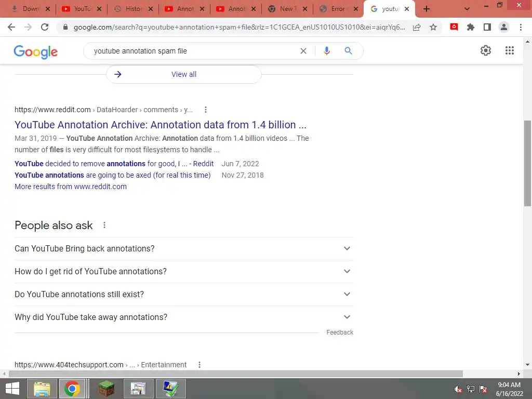Open the shield checkmark taskbar app

170,389
